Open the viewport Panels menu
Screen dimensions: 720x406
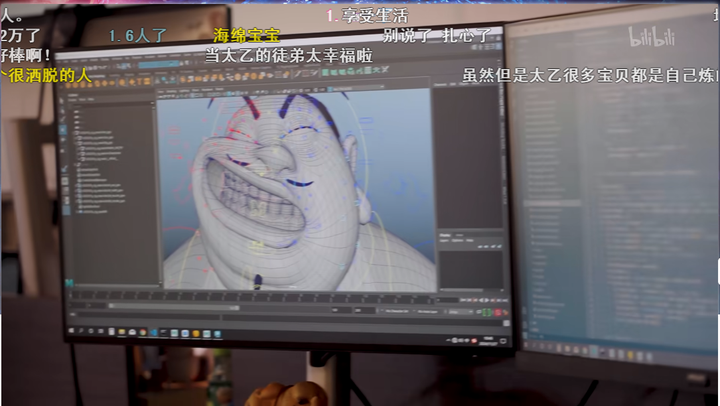click(221, 90)
